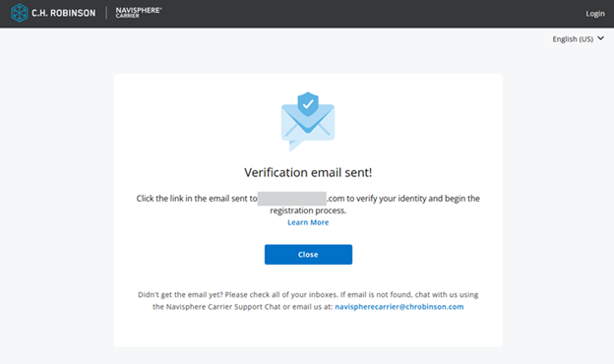This screenshot has width=614, height=364.
Task: Open the Login link in the header
Action: click(x=595, y=14)
